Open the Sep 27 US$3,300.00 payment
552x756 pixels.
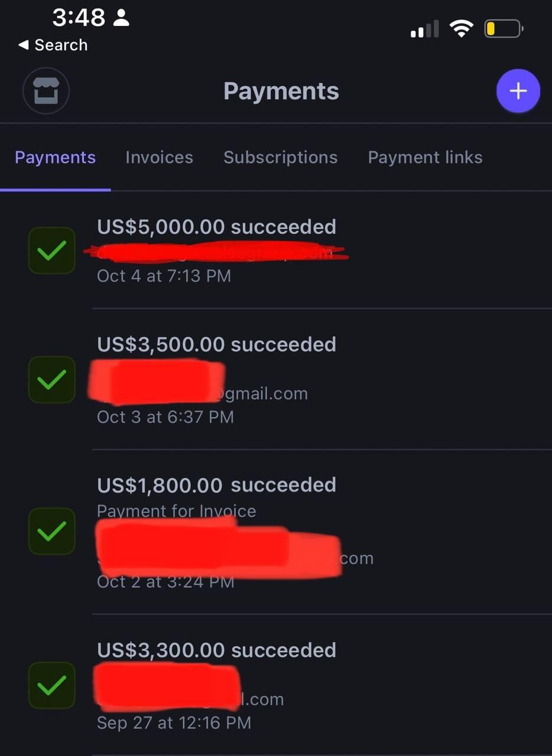(x=276, y=685)
